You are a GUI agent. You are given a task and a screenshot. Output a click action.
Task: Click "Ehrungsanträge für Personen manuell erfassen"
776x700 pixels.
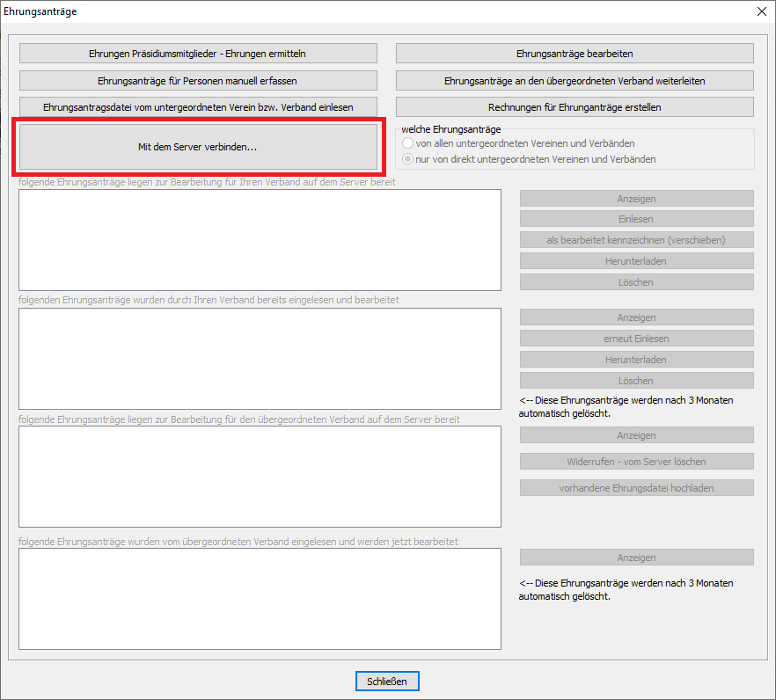[198, 80]
